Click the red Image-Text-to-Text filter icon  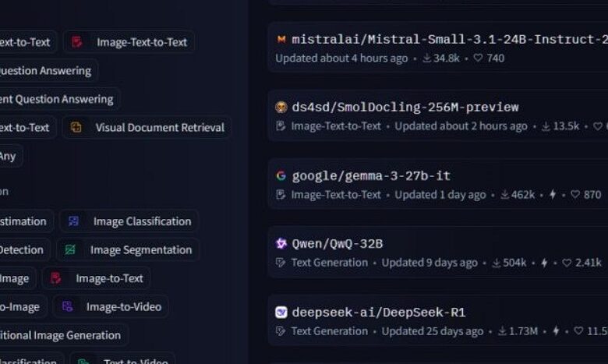77,42
